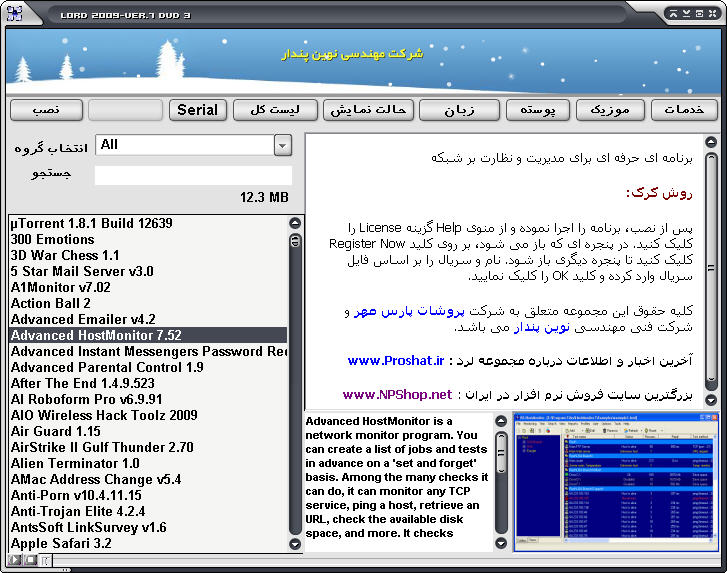Click the 'All' group combo box
Image resolution: width=727 pixels, height=573 pixels.
point(193,146)
